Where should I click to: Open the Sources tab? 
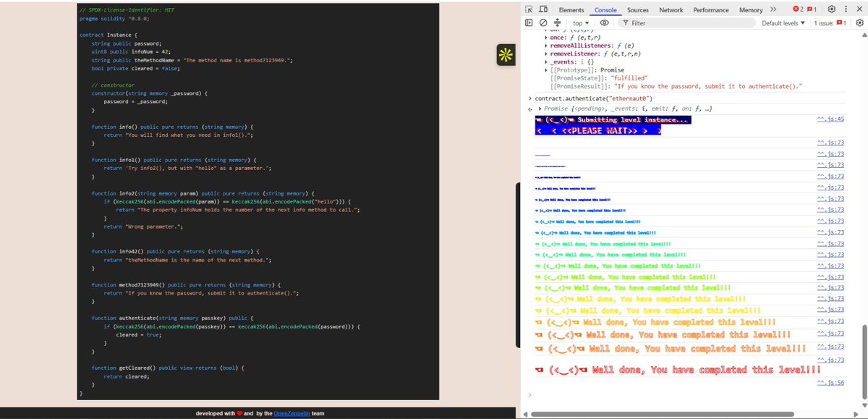coord(637,9)
